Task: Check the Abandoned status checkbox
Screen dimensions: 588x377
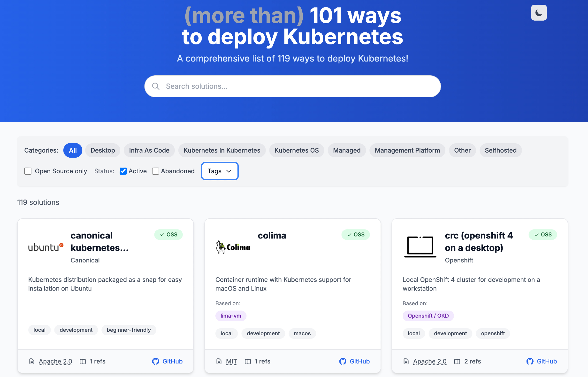Action: (x=156, y=171)
